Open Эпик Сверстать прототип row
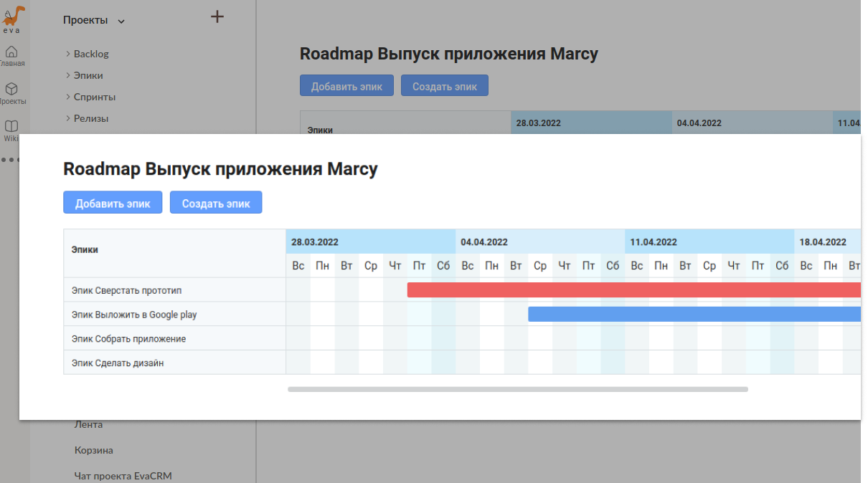This screenshot has height=483, width=868. tap(175, 290)
